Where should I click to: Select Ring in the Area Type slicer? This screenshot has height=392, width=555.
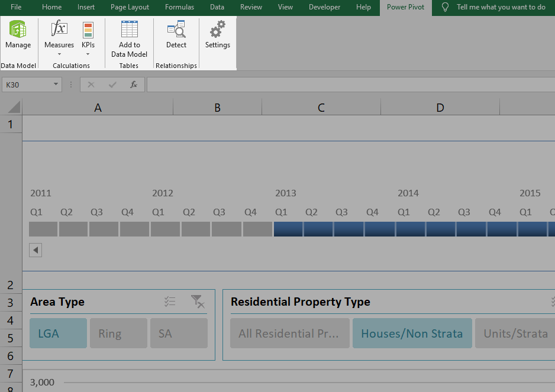[x=118, y=333]
